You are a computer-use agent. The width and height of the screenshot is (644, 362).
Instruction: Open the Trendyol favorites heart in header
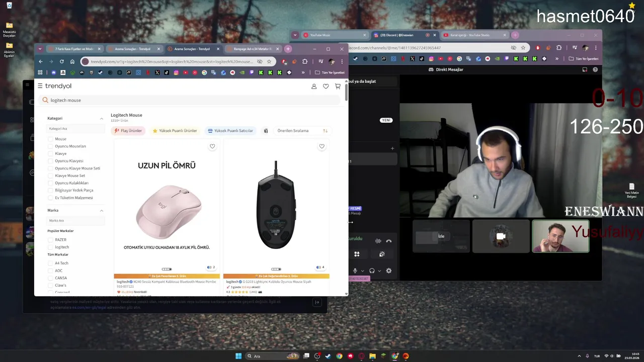[326, 86]
